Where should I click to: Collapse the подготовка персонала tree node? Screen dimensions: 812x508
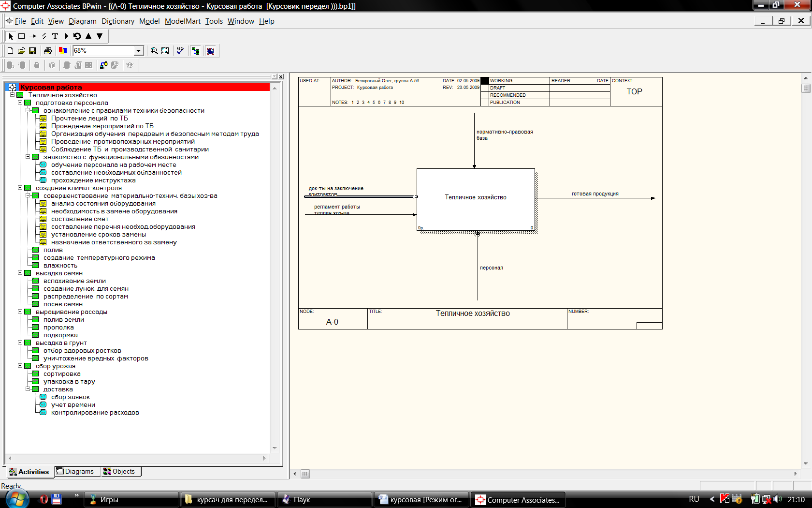pyautogui.click(x=20, y=103)
